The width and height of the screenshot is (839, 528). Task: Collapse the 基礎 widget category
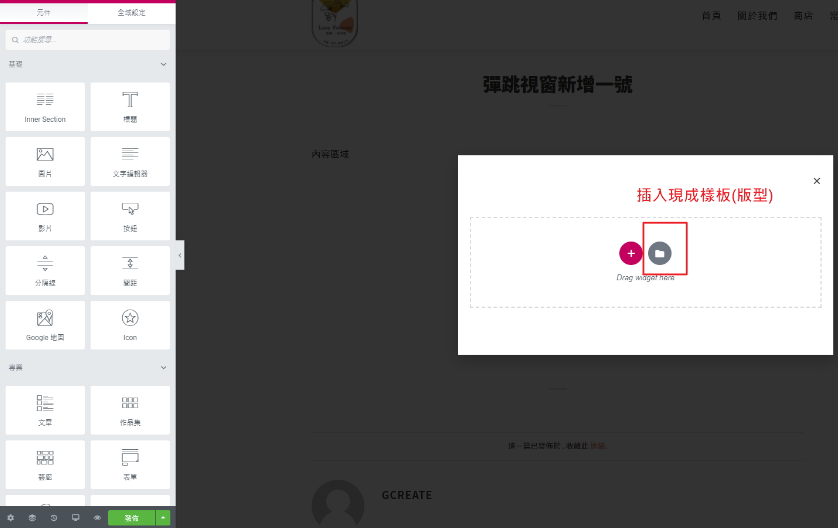tap(163, 65)
